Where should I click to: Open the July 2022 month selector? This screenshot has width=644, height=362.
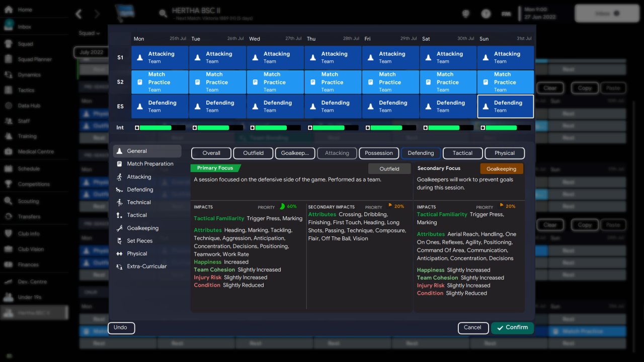[91, 52]
